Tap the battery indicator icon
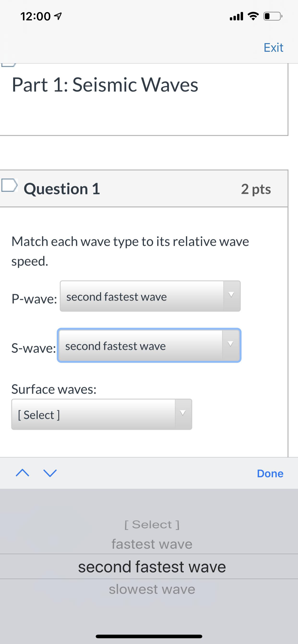The width and height of the screenshot is (298, 644). click(273, 16)
